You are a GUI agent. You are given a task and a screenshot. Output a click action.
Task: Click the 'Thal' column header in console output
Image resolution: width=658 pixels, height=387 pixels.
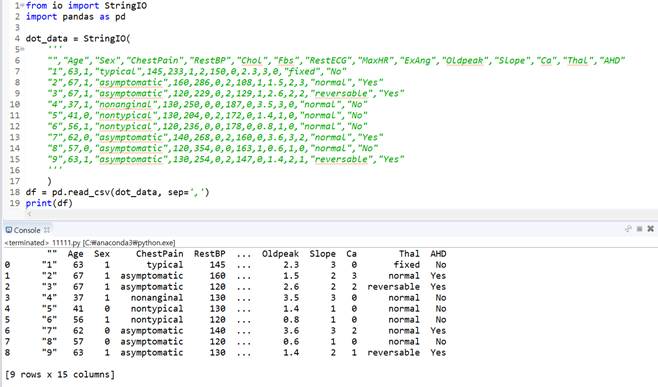click(x=409, y=254)
